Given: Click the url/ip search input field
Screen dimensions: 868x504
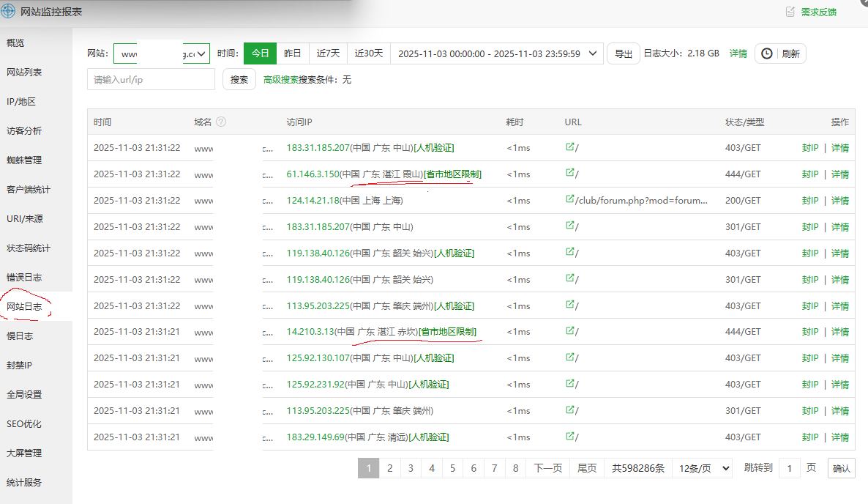Looking at the screenshot, I should [151, 80].
